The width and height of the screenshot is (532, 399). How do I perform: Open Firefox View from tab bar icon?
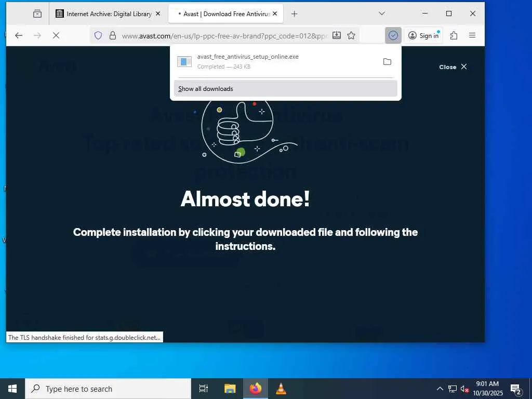(37, 14)
